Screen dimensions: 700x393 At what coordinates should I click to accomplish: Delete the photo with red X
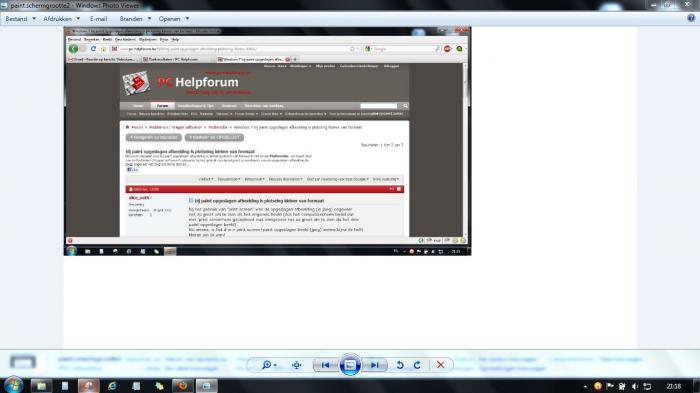(x=440, y=365)
